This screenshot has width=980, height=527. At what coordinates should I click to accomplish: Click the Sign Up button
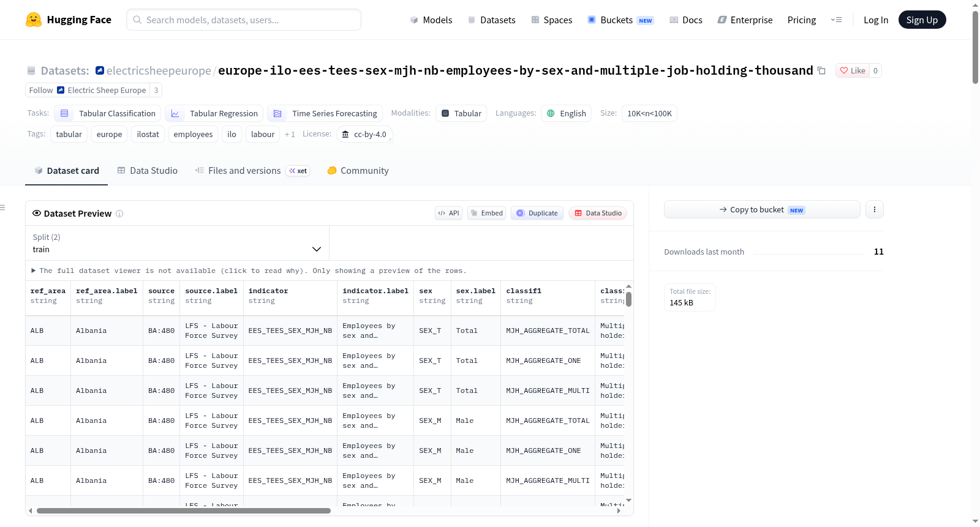click(922, 20)
